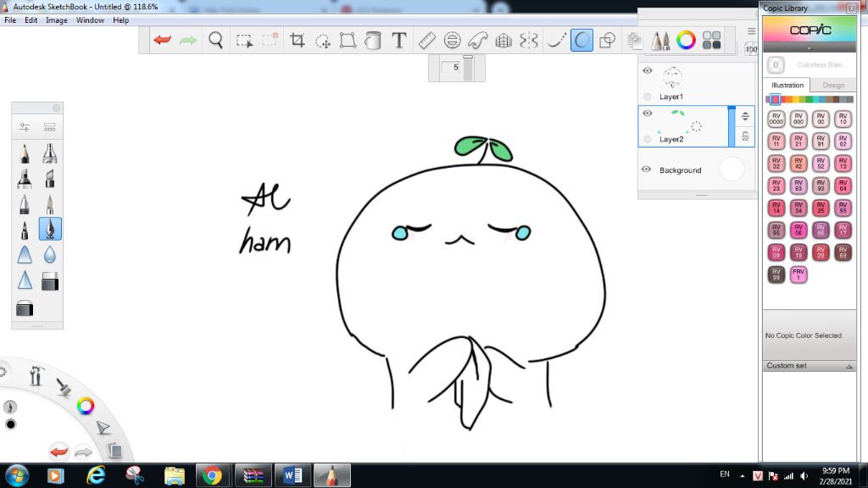Toggle Layer2 transparency lock
The image size is (868, 488).
tap(745, 136)
